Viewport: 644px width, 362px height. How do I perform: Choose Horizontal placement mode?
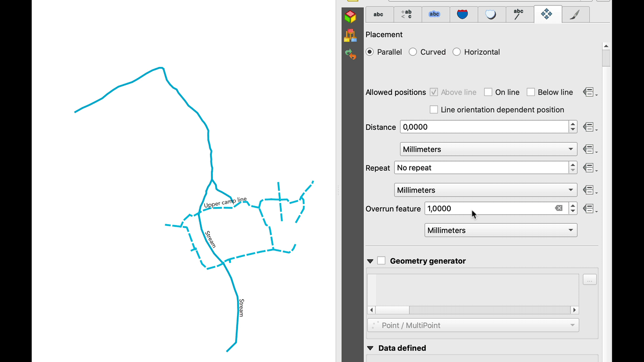457,52
